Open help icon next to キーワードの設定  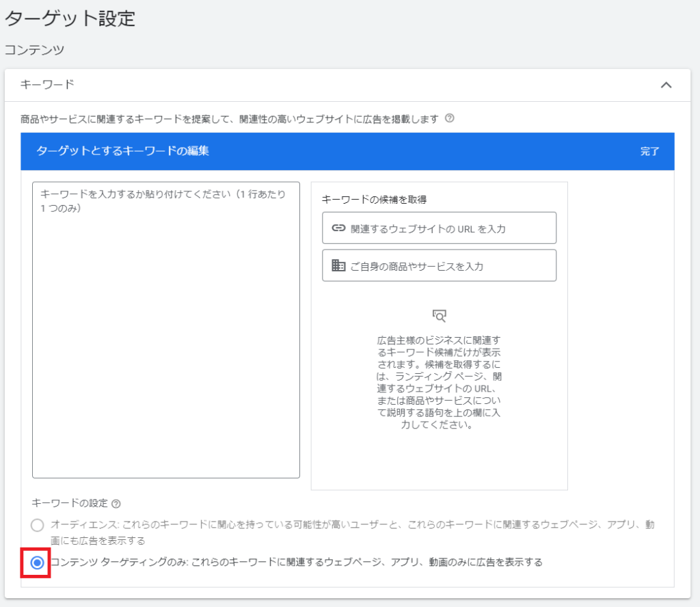pos(116,504)
